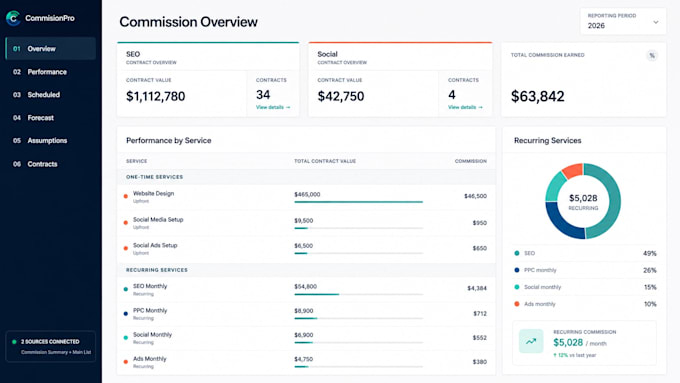Click the recurring commission trend arrow icon

[531, 341]
